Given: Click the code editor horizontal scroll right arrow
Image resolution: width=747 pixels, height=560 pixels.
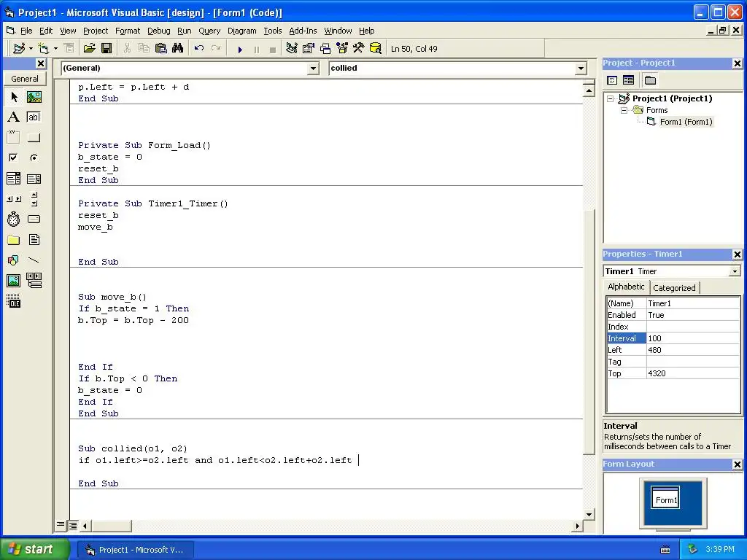Looking at the screenshot, I should point(577,526).
